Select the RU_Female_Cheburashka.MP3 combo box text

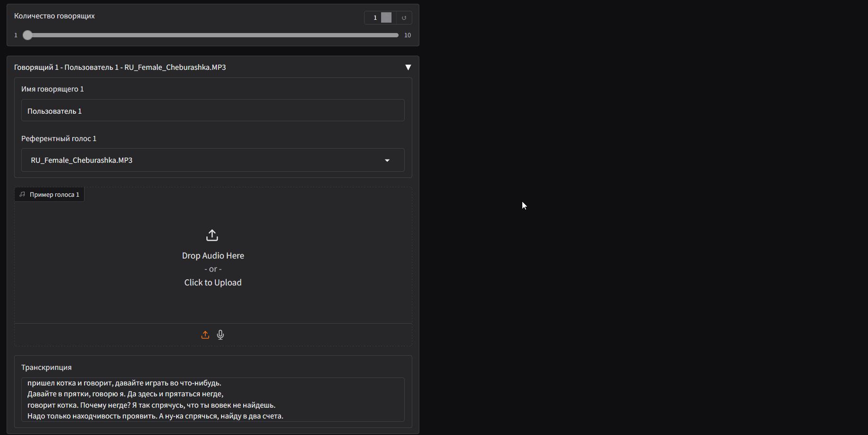(82, 160)
